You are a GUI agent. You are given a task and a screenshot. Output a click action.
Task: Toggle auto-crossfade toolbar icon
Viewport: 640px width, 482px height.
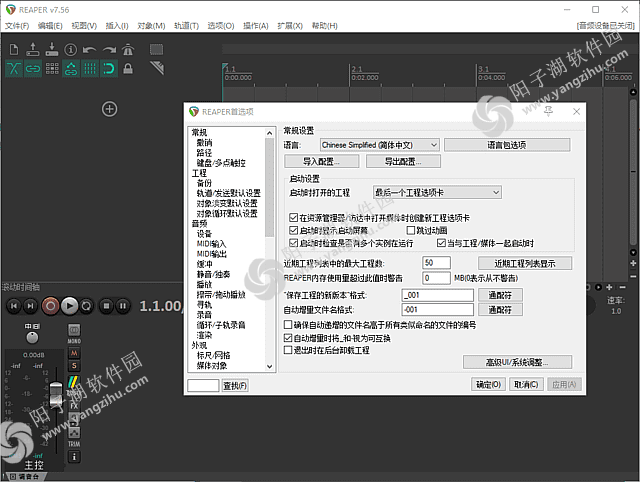pyautogui.click(x=14, y=68)
